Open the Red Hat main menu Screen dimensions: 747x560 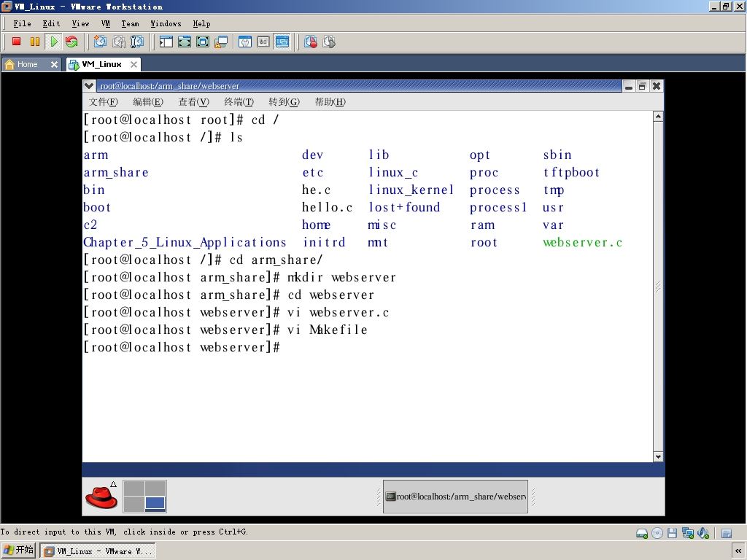[101, 497]
